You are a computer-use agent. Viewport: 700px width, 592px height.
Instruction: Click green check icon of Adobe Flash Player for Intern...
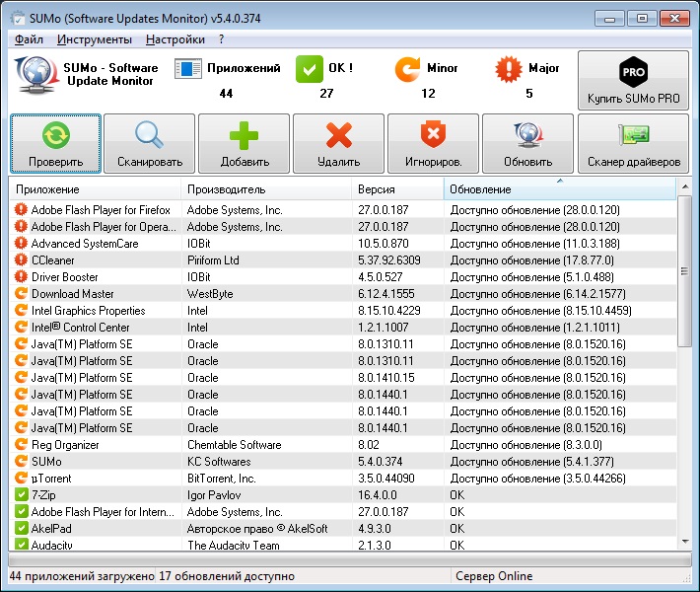21,511
